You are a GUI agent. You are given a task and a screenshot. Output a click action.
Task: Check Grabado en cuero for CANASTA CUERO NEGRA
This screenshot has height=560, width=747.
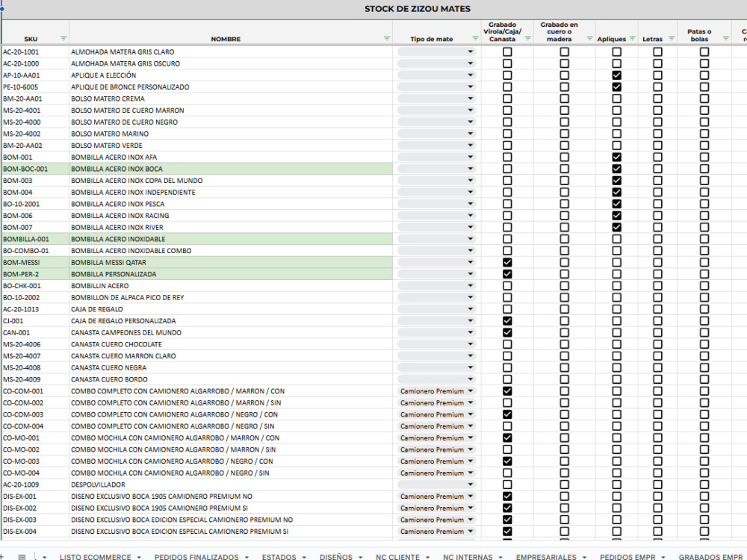(x=565, y=367)
